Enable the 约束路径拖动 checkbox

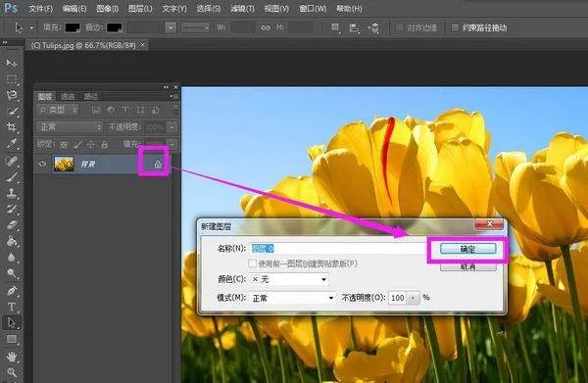click(455, 27)
